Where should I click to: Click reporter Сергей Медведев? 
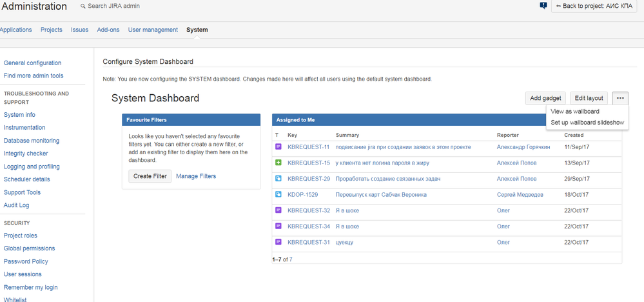coord(520,194)
